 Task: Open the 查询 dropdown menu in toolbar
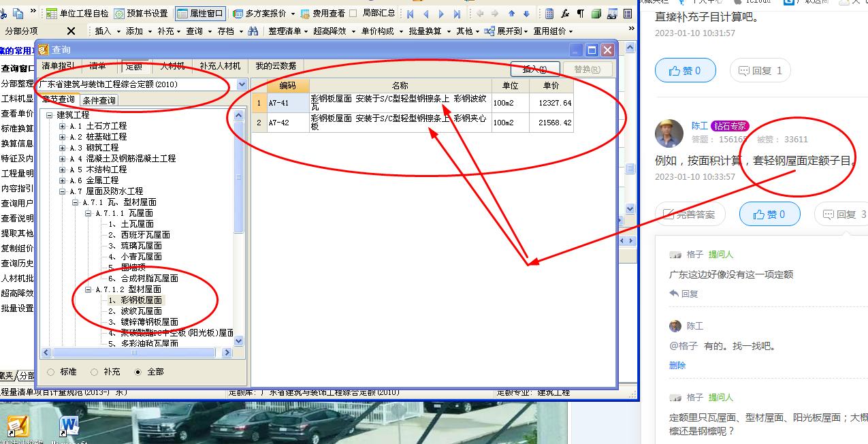[x=199, y=31]
